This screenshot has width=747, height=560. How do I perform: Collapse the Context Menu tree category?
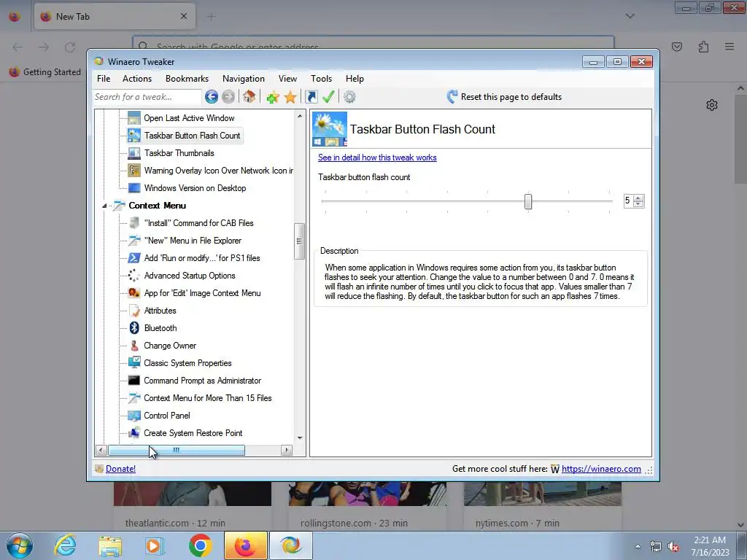tap(104, 206)
